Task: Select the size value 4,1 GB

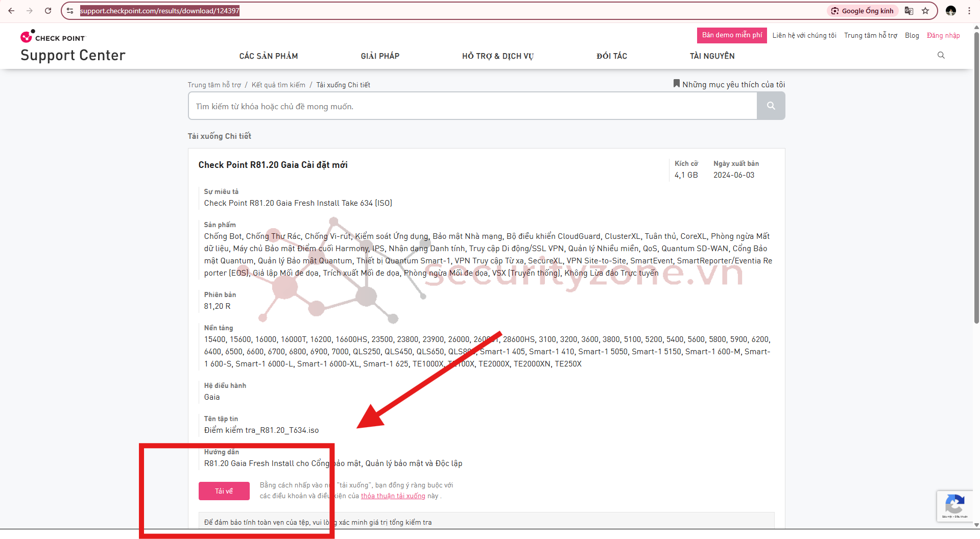Action: click(686, 175)
